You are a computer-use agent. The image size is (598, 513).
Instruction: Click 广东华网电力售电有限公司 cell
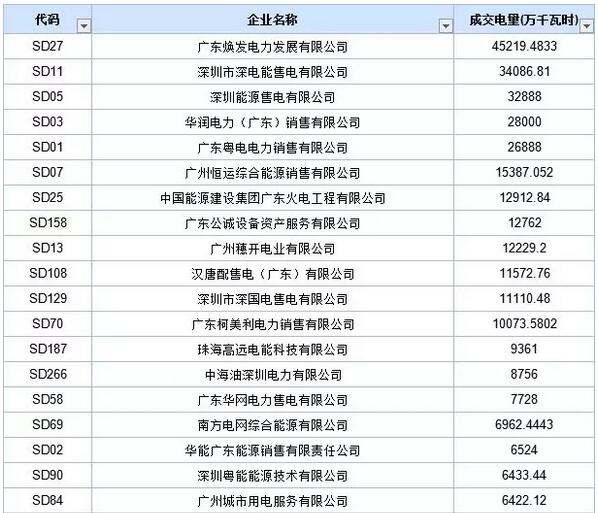[x=272, y=399]
